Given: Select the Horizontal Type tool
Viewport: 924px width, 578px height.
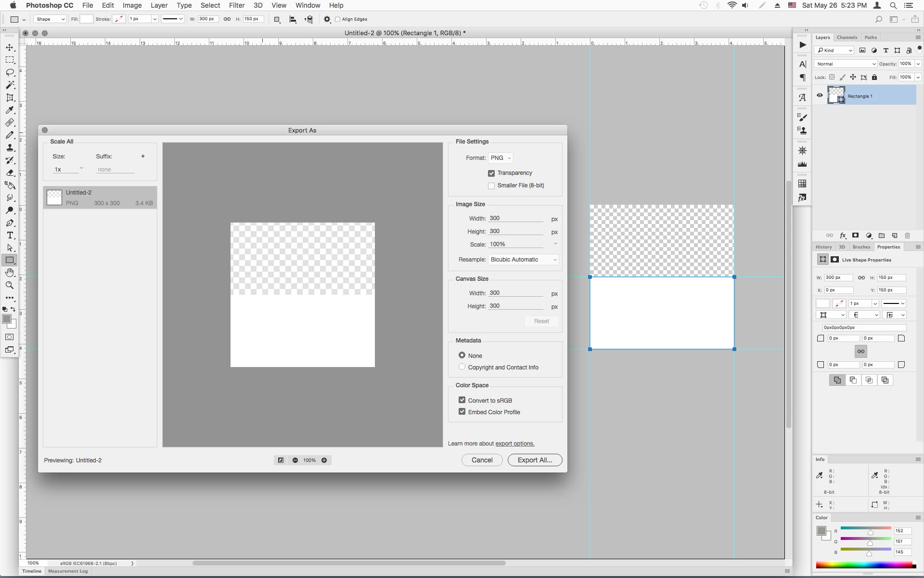Looking at the screenshot, I should click(x=10, y=236).
